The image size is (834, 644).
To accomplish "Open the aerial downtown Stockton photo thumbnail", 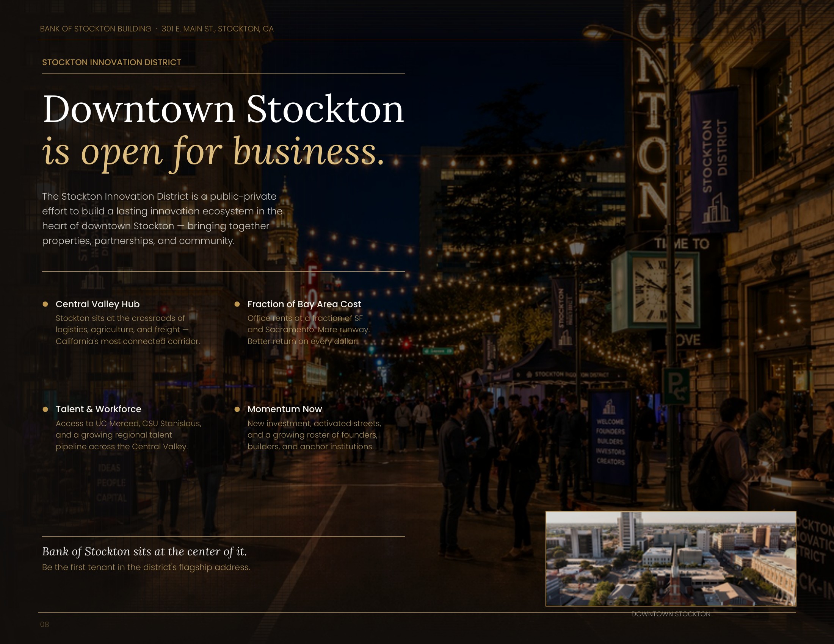I will click(671, 558).
